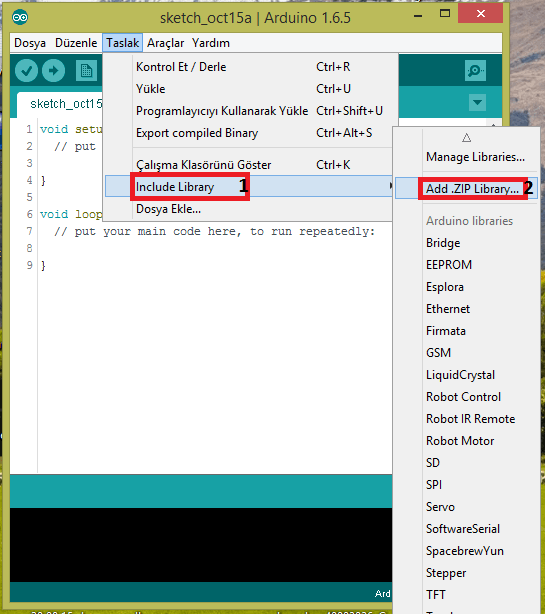Select Kontrol Et / Derle
The width and height of the screenshot is (545, 614).
249,67
